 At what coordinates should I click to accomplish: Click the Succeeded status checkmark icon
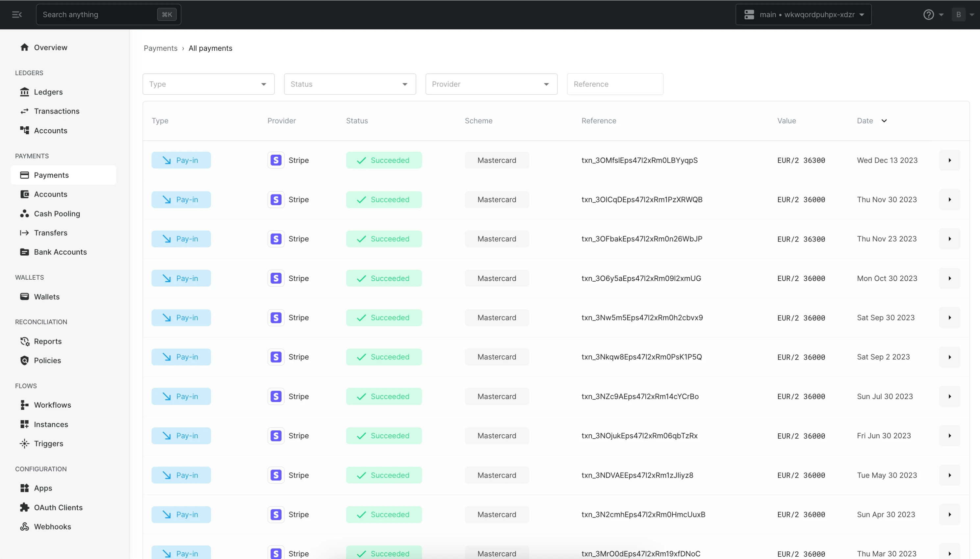coord(361,160)
